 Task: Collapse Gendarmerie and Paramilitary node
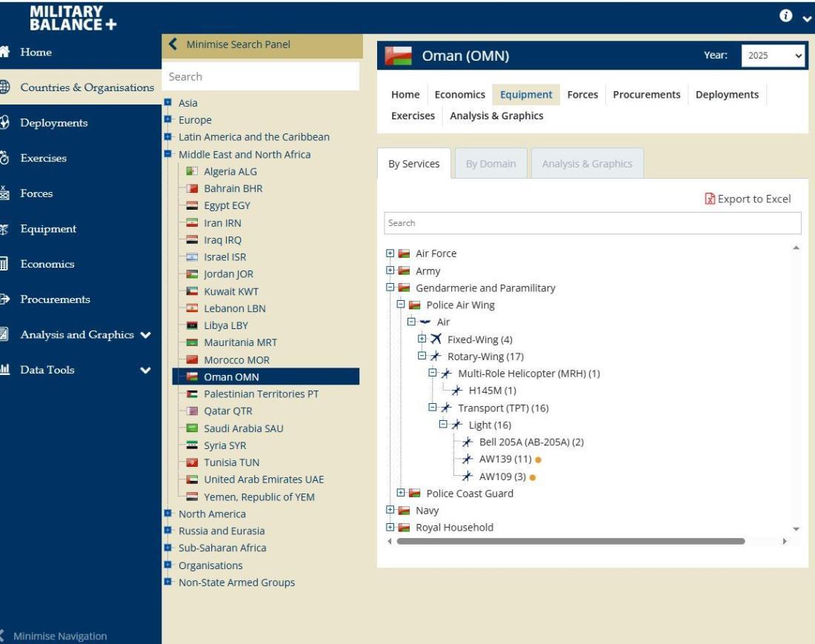[x=390, y=287]
